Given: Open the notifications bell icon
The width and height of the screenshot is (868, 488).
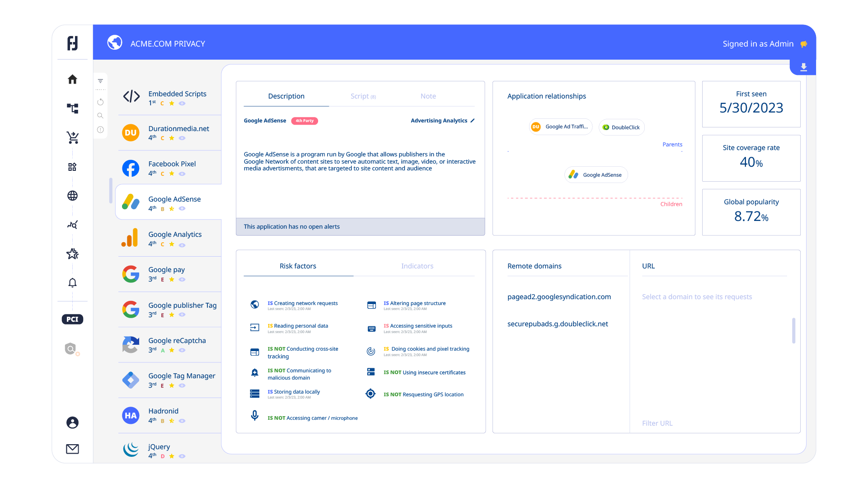Looking at the screenshot, I should [x=72, y=283].
